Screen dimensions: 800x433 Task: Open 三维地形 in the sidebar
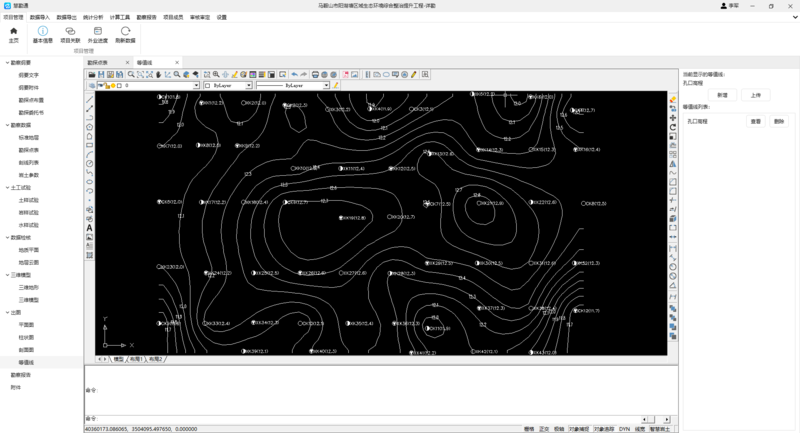tap(29, 288)
